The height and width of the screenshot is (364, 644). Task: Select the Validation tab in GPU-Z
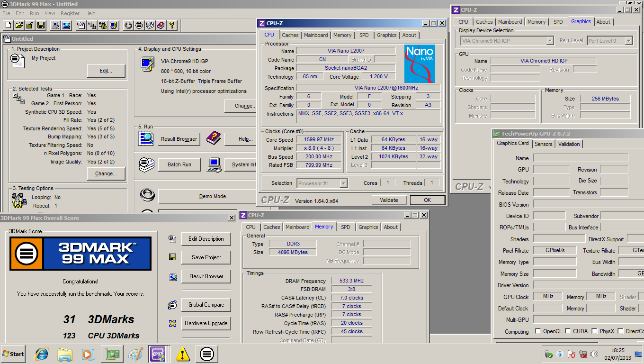(569, 144)
